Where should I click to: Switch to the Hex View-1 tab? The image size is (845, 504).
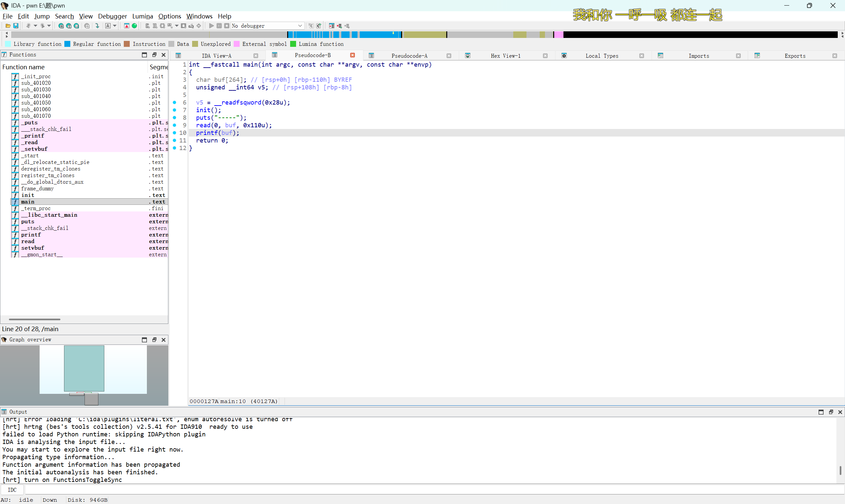(x=505, y=56)
